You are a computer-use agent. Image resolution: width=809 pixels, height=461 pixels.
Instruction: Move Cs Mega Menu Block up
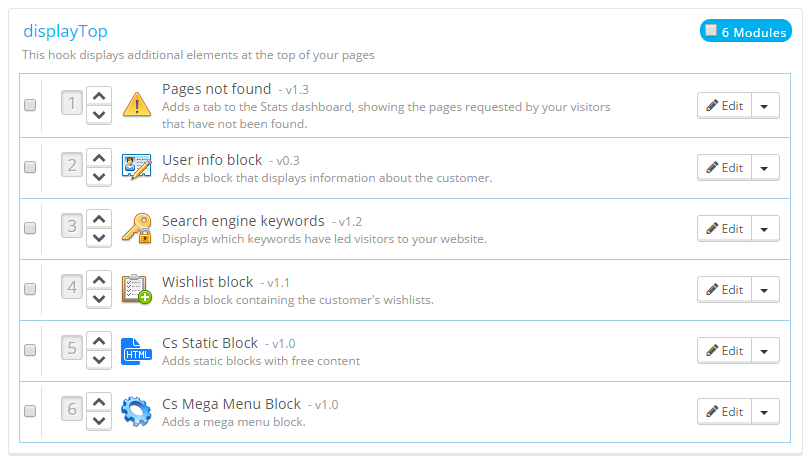click(98, 401)
